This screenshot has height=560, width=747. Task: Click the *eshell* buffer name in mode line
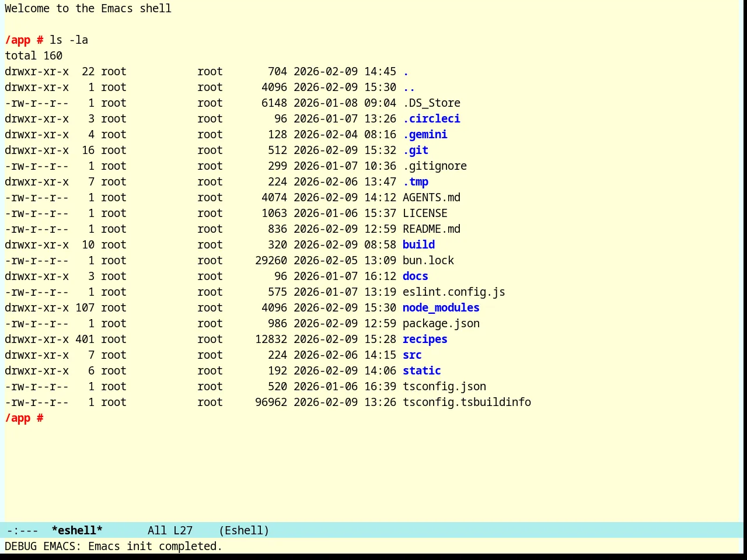pyautogui.click(x=77, y=531)
